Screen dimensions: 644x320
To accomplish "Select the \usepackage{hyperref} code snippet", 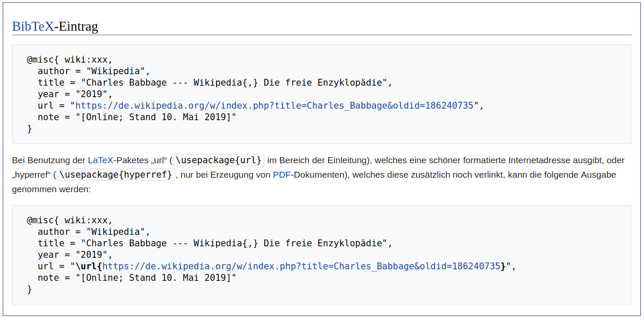I will [x=115, y=175].
